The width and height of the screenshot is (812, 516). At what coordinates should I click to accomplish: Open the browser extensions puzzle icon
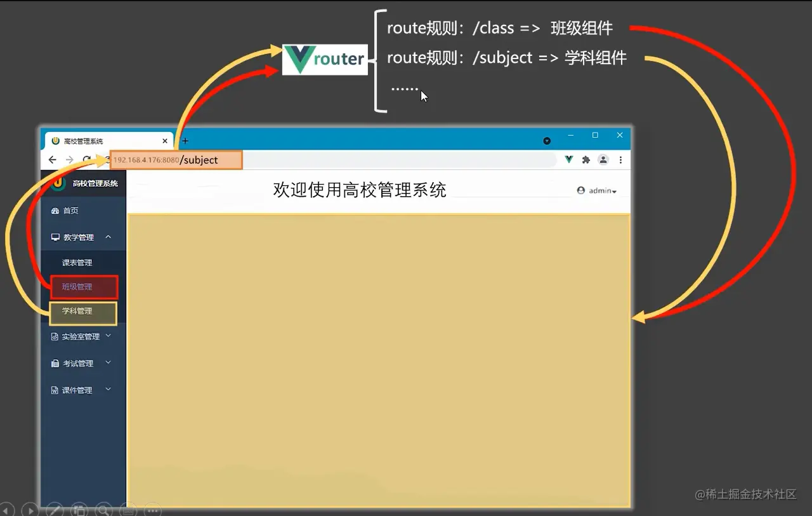586,159
